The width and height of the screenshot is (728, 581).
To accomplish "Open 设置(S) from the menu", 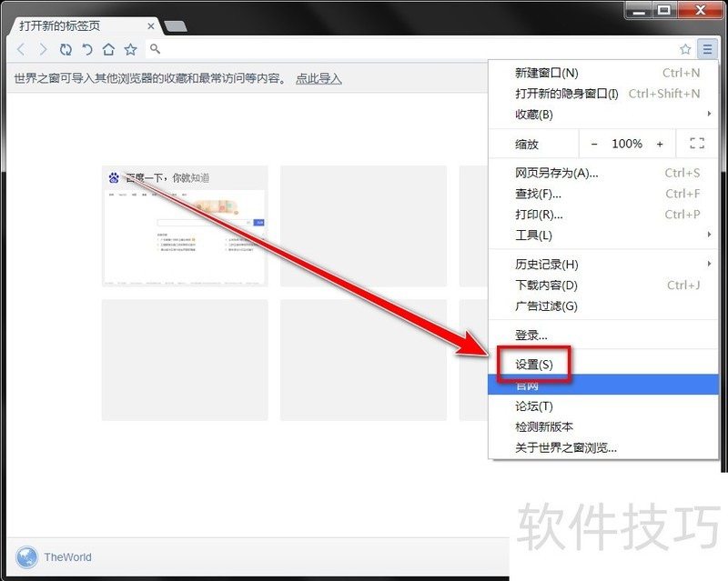I will [x=534, y=365].
